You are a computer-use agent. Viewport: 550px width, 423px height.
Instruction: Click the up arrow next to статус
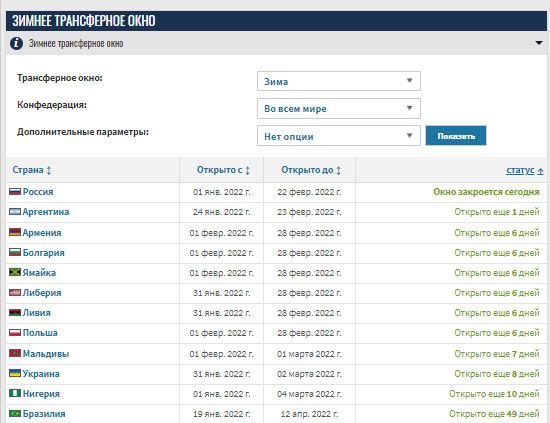[x=540, y=171]
